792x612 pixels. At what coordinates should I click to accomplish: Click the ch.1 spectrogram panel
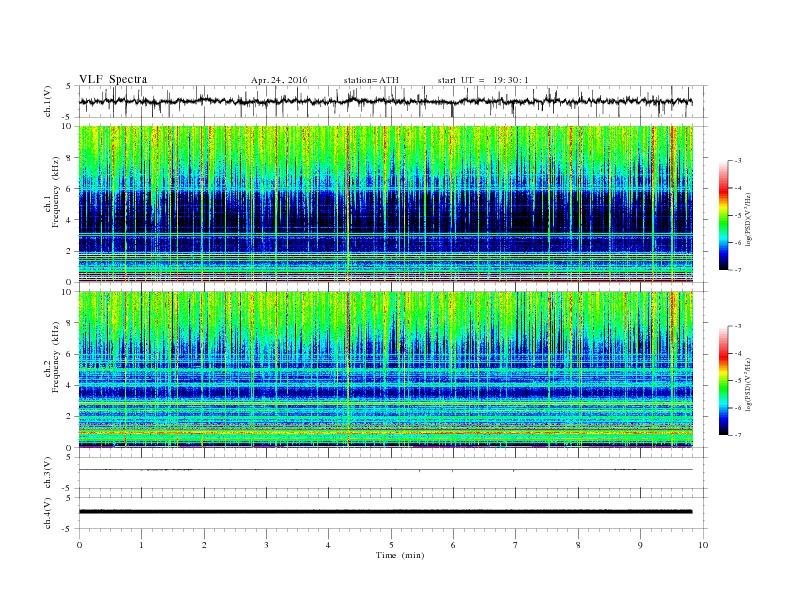385,204
